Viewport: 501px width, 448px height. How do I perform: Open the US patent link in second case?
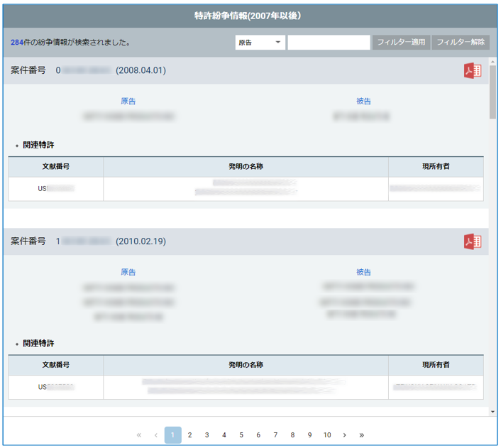55,388
